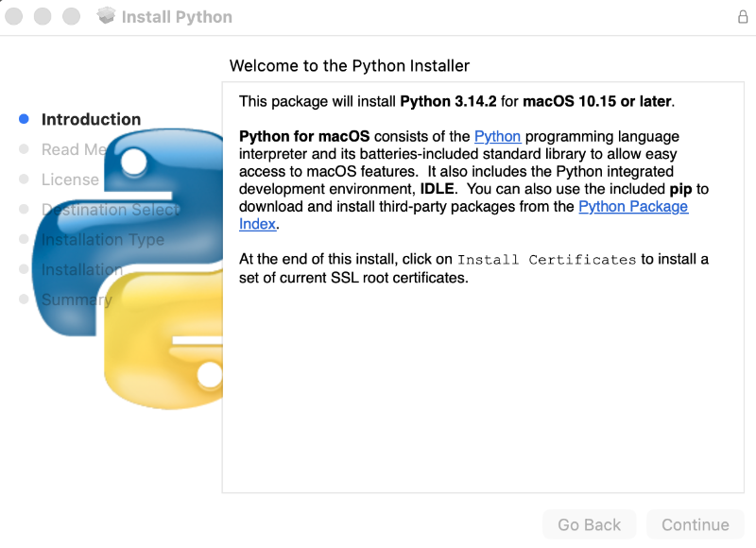Select the Introduction step in the sidebar
The image size is (756, 548).
coord(91,119)
